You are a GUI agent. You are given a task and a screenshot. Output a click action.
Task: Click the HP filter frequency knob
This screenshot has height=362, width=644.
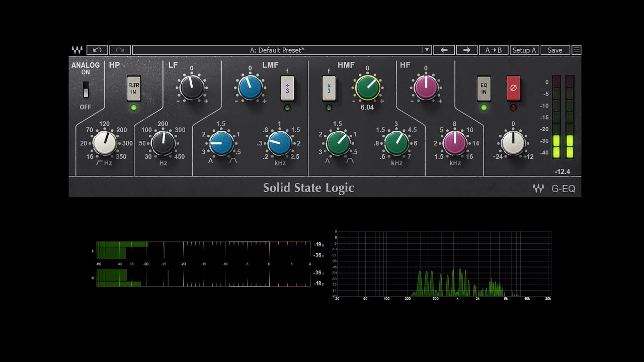[x=104, y=143]
